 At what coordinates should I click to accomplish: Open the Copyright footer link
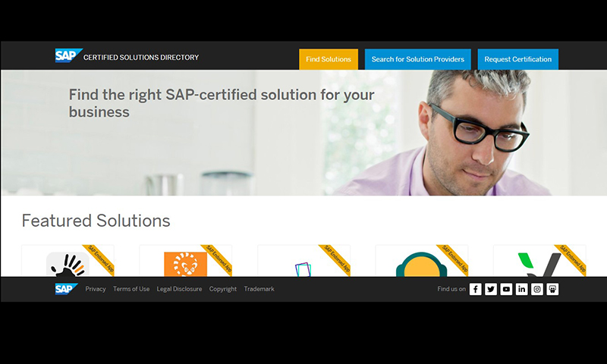[223, 289]
